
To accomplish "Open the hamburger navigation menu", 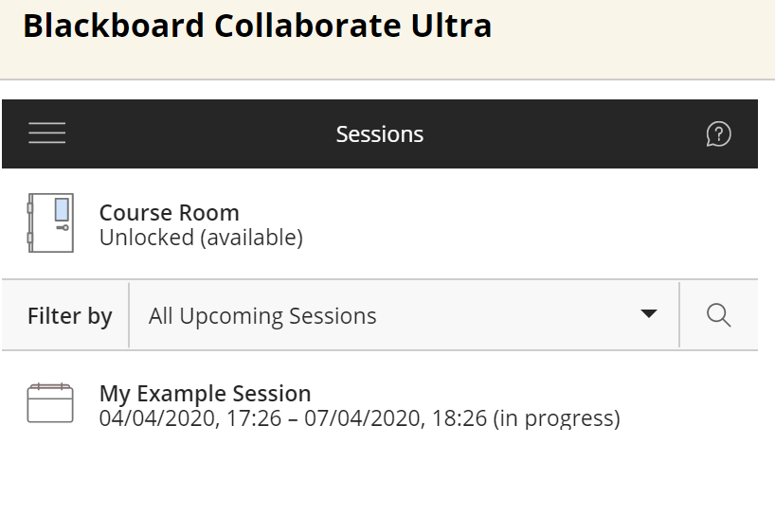I will (47, 133).
